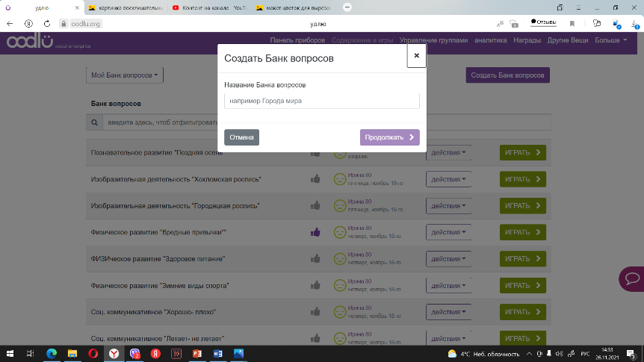Open Управление группами in the navigation bar
Screen dimensions: 644x362
click(433, 40)
